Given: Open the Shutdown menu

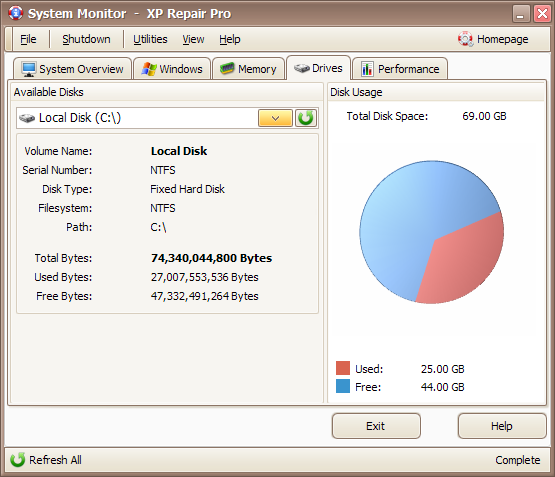Looking at the screenshot, I should click(86, 39).
